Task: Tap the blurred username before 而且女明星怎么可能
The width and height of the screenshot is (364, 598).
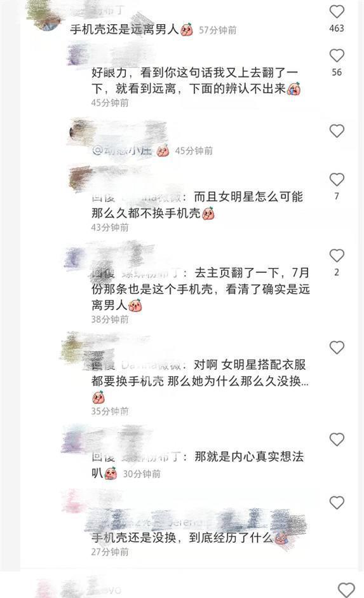Action: 151,198
